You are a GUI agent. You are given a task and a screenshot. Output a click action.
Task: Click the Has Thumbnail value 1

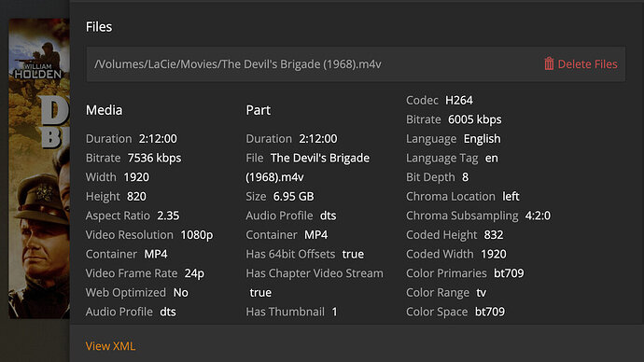[335, 312]
